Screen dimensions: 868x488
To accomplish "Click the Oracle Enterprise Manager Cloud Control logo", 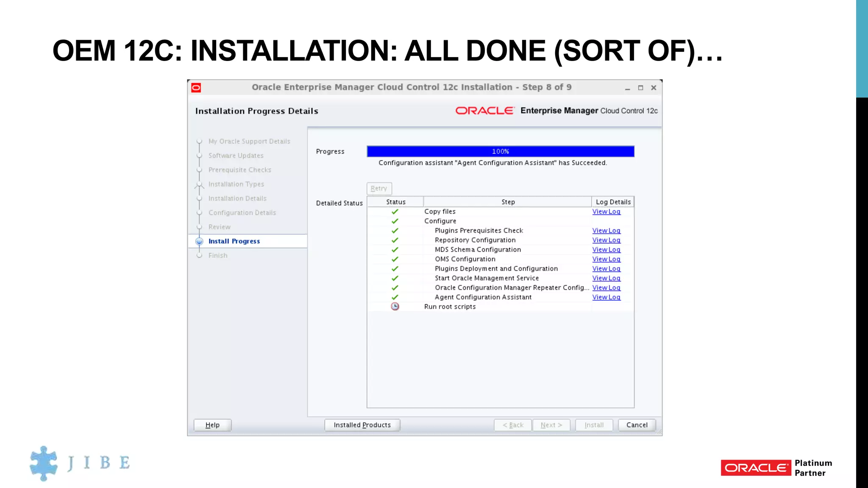I will [x=556, y=111].
